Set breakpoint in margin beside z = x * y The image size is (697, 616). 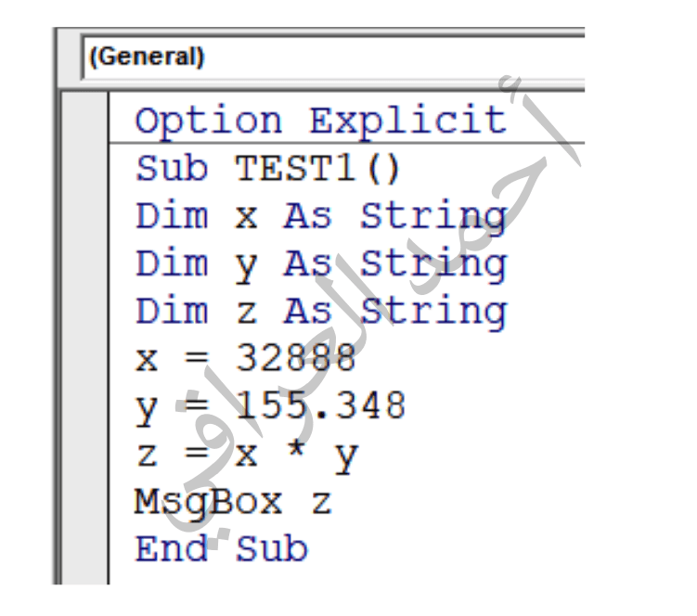click(x=84, y=455)
